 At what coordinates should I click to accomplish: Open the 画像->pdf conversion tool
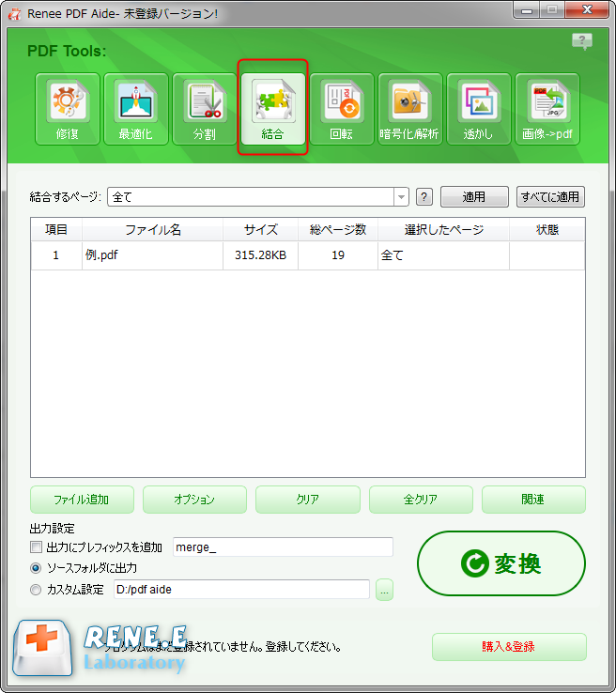(x=547, y=109)
